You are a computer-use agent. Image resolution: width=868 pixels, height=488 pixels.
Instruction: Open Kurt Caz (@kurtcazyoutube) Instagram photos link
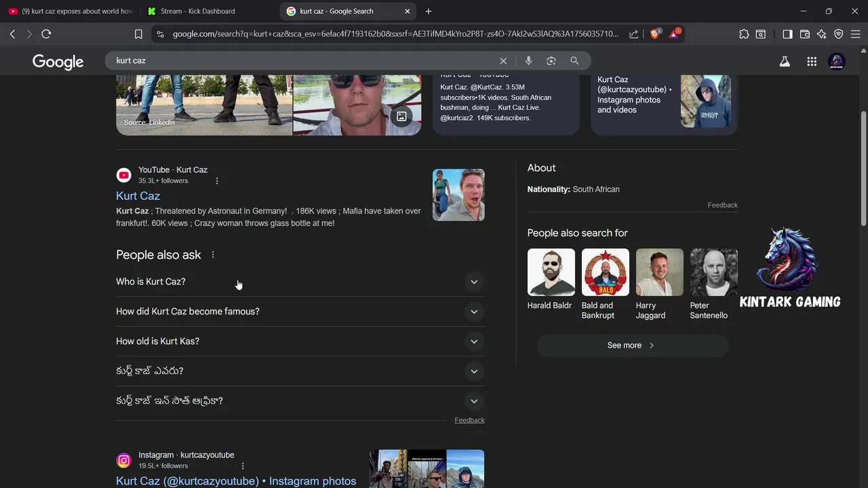click(236, 481)
